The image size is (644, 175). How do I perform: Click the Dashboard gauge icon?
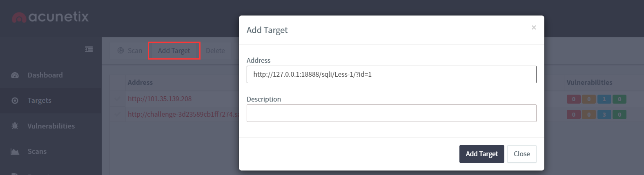[15, 75]
